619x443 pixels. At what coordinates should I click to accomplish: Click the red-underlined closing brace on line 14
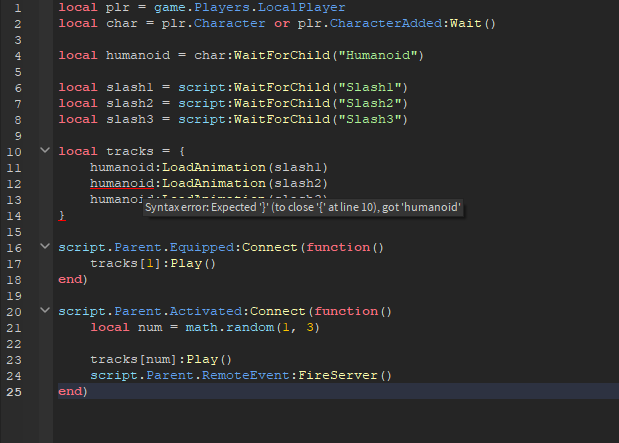click(62, 216)
